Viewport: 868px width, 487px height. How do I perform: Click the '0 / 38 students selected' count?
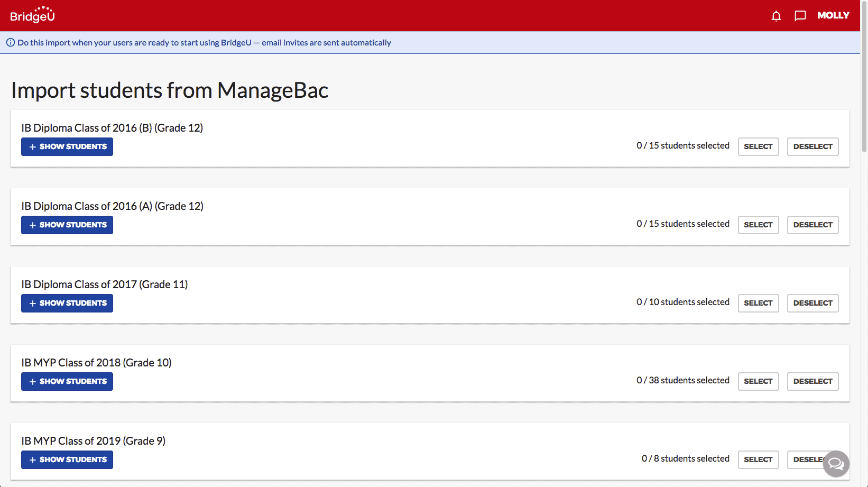pos(683,380)
